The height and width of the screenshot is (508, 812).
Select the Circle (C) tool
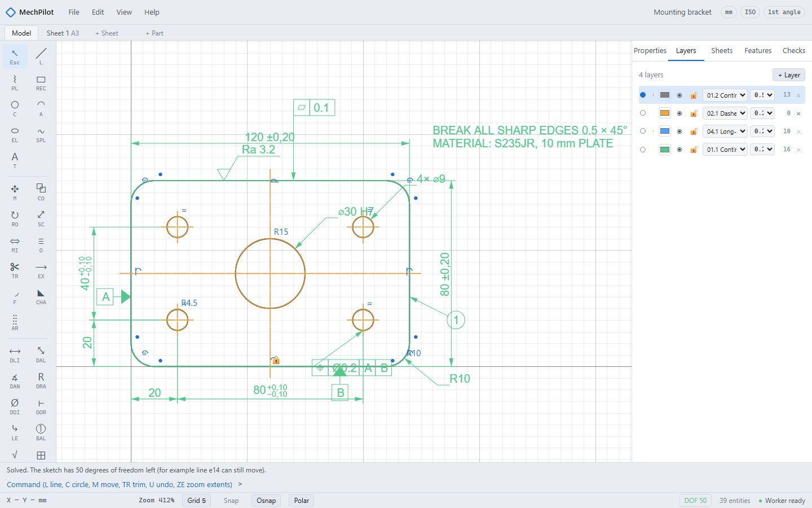tap(15, 108)
